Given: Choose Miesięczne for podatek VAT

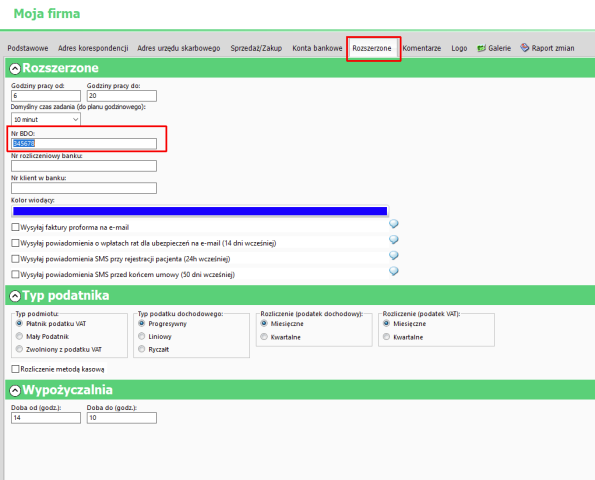Looking at the screenshot, I should (x=386, y=323).
